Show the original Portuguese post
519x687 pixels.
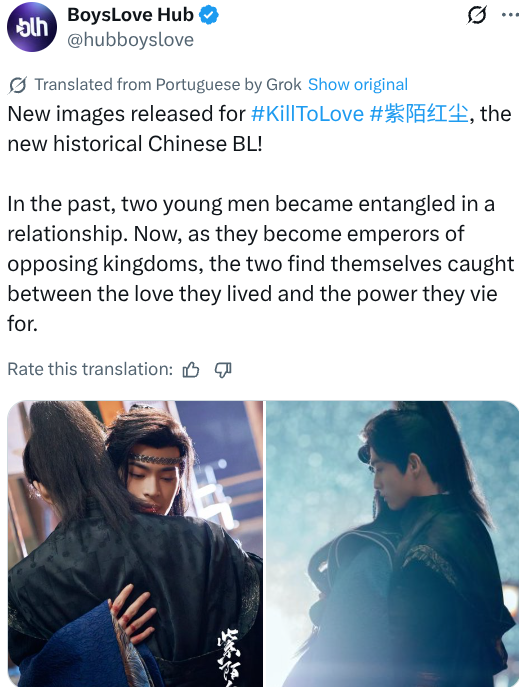[x=358, y=85]
